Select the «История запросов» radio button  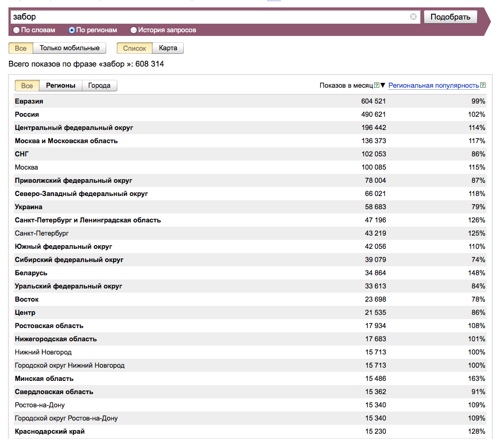pos(134,30)
